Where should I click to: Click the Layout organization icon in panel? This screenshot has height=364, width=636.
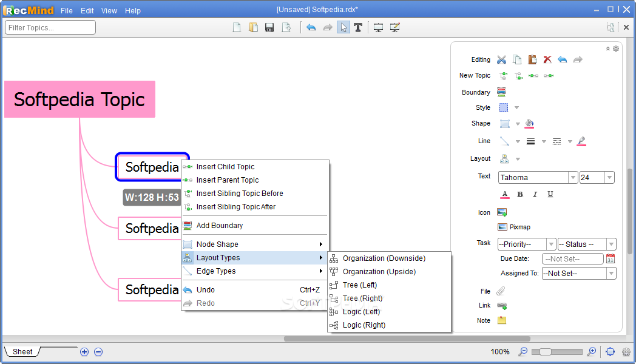click(x=504, y=158)
